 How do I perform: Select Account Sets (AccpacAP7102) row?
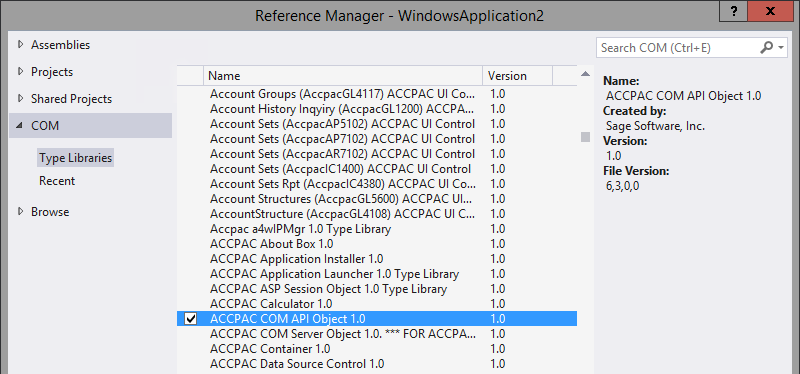pyautogui.click(x=377, y=139)
